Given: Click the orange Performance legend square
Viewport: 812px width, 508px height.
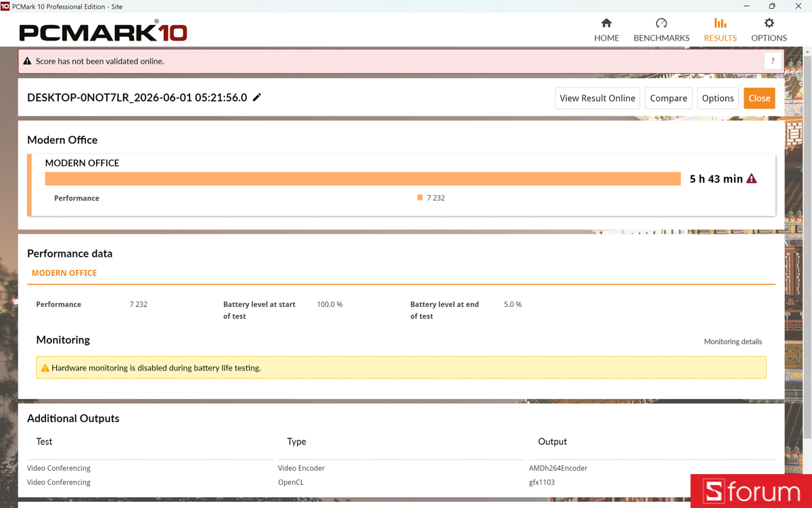Looking at the screenshot, I should coord(420,198).
